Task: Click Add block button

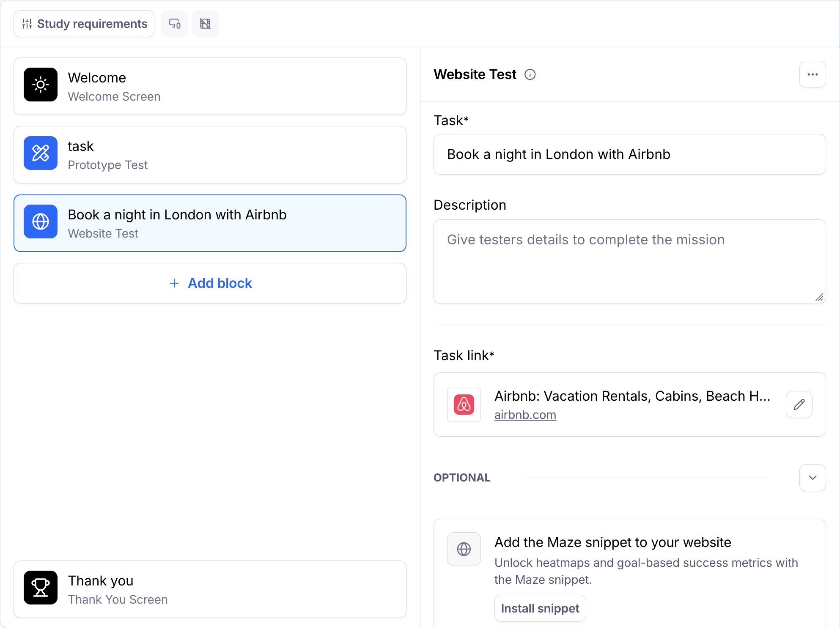Action: pos(210,283)
